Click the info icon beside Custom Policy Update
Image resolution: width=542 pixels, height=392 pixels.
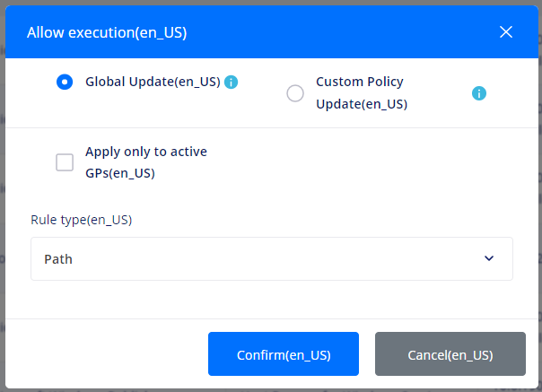tap(479, 93)
